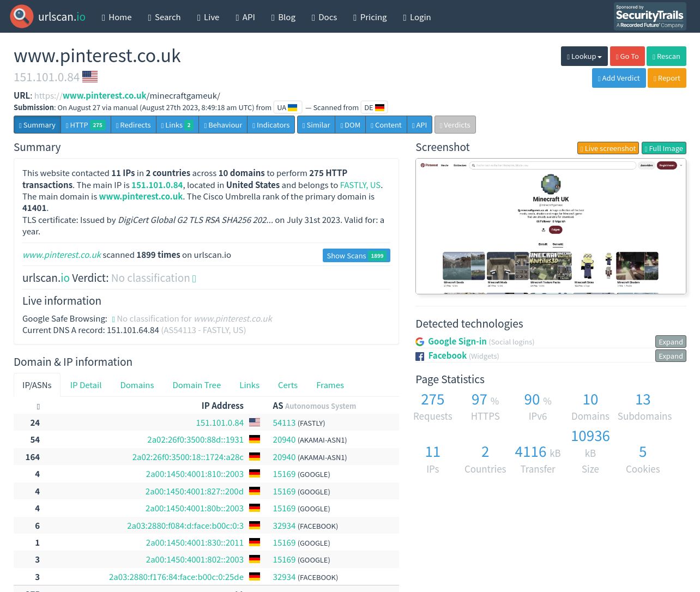Click the Add Verdict button
The width and height of the screenshot is (700, 592).
pos(619,78)
